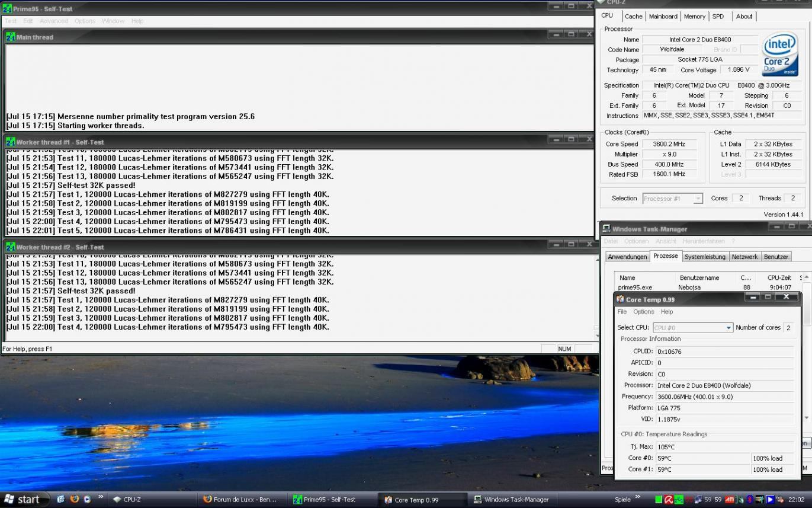Open the Task-Manager Optionen menu

click(636, 241)
